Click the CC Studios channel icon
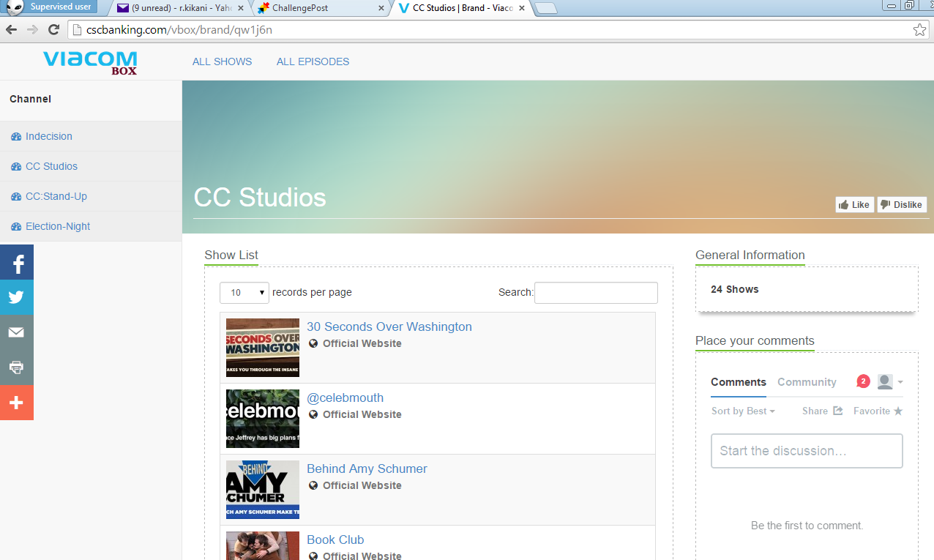934x560 pixels. 16,167
